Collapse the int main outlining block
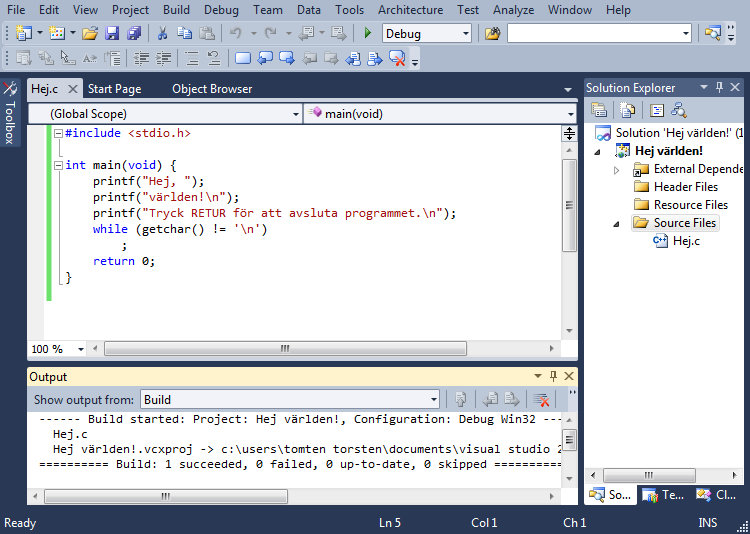The width and height of the screenshot is (750, 534). [x=58, y=166]
